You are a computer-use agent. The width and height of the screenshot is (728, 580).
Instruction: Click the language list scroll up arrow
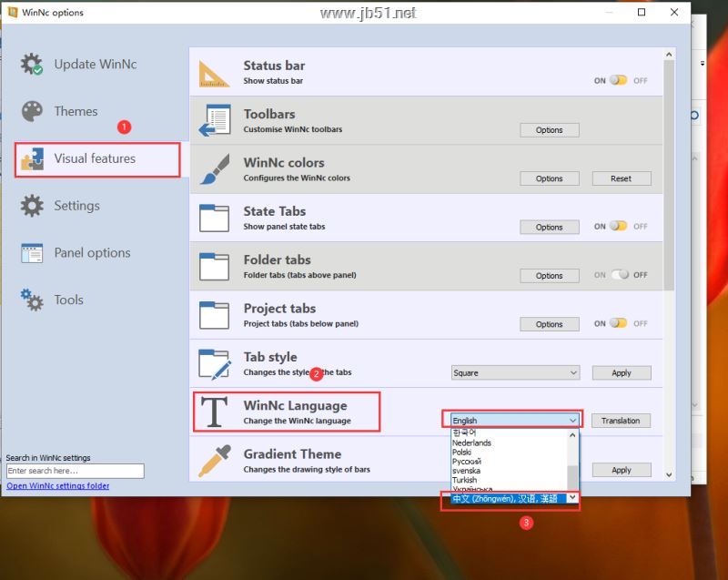tap(572, 435)
